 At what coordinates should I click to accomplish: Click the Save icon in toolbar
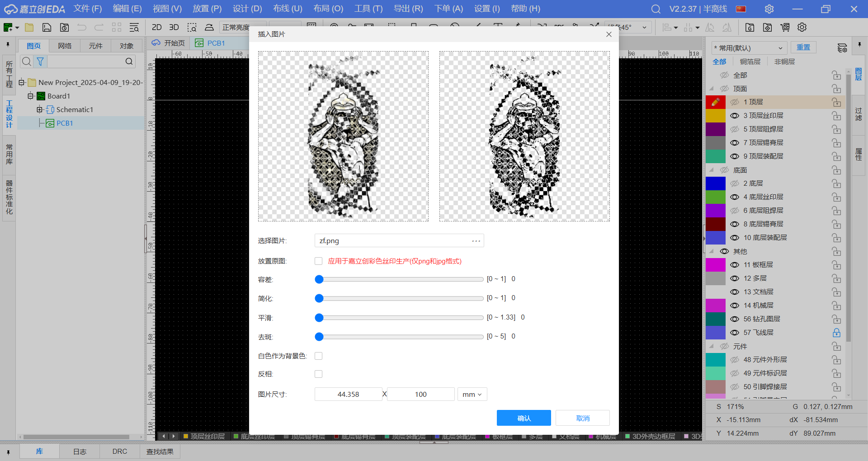click(x=47, y=28)
